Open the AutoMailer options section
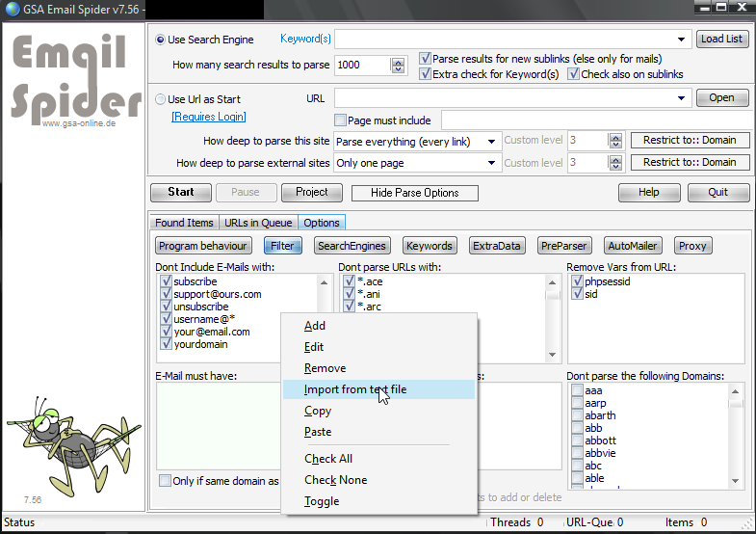The width and height of the screenshot is (756, 534). pyautogui.click(x=633, y=246)
